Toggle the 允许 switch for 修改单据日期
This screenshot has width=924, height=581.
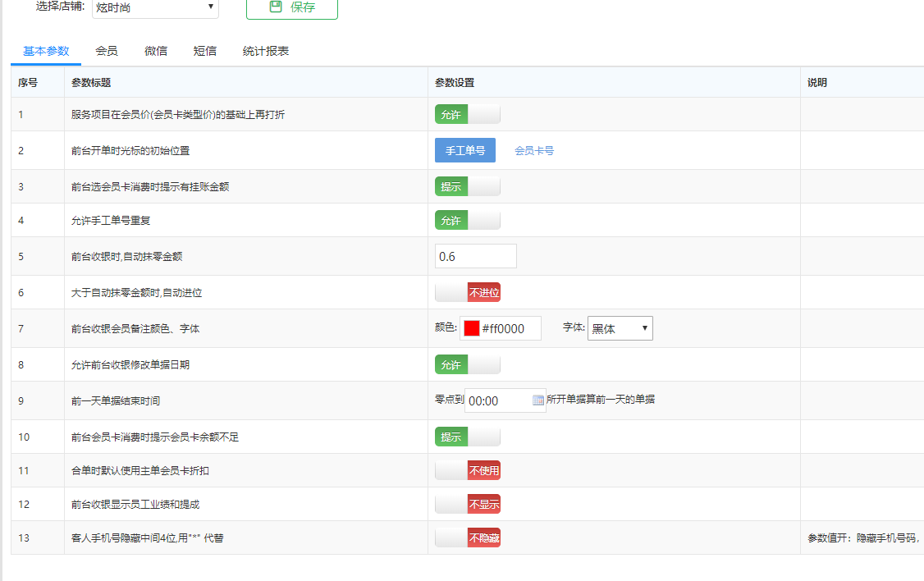point(467,364)
